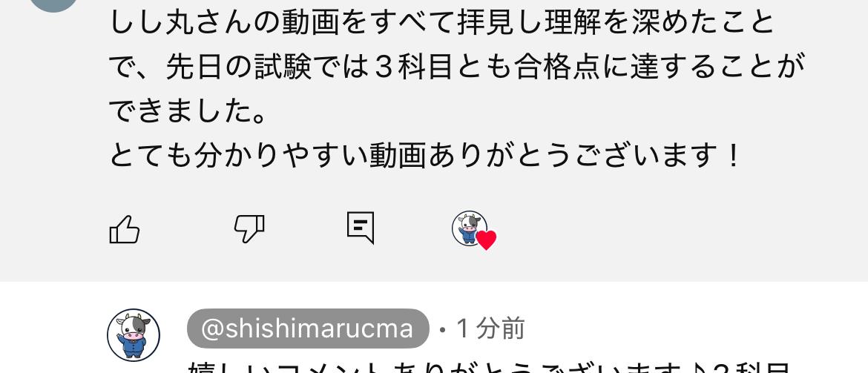The image size is (868, 373).
Task: Click the 1分前 timestamp on reply
Action: pos(490,329)
